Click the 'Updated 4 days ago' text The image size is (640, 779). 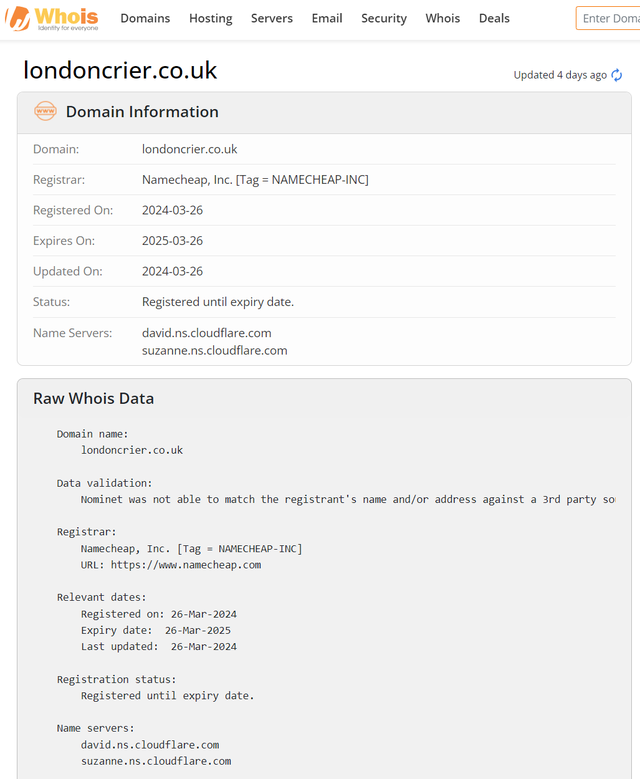click(560, 75)
